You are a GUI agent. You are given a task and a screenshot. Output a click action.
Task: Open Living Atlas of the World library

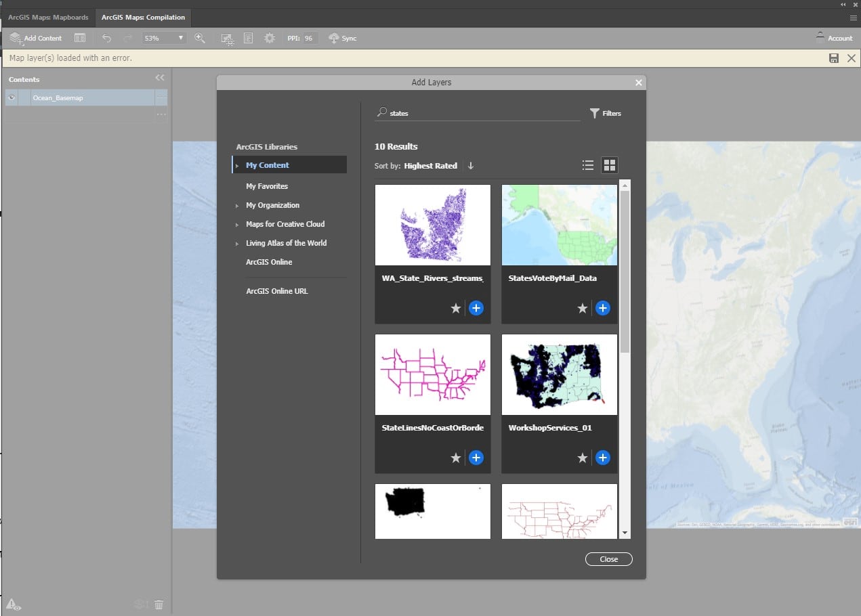(286, 243)
